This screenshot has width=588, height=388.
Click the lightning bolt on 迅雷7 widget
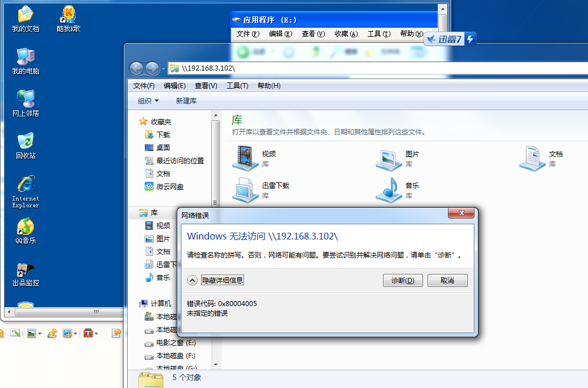point(471,39)
